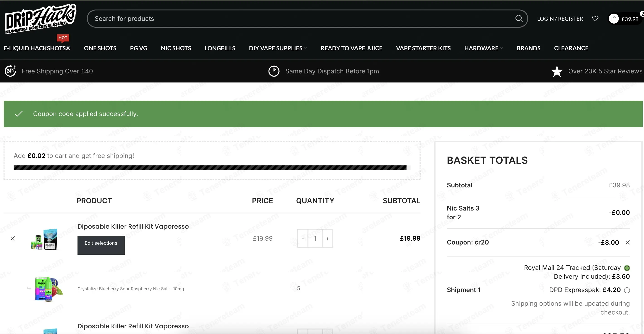Click the Crystalize Blueberry Sour Raspberry thumbnail
The image size is (644, 334).
pos(48,289)
